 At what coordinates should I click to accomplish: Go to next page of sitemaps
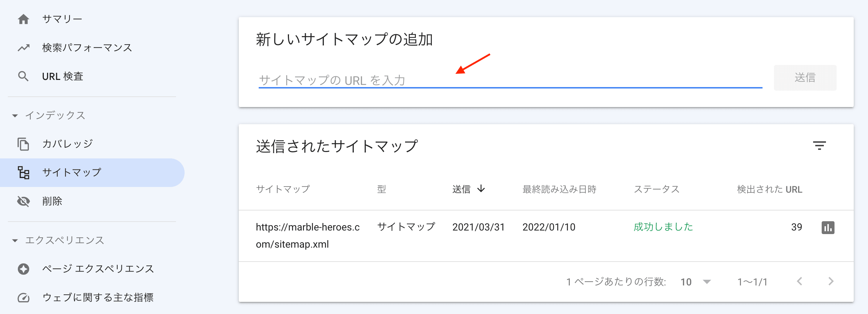pos(831,282)
